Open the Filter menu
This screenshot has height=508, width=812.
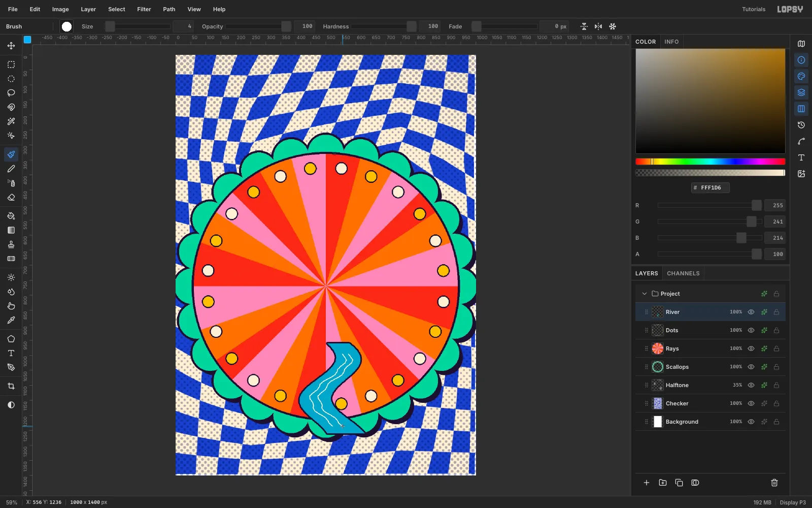(144, 9)
